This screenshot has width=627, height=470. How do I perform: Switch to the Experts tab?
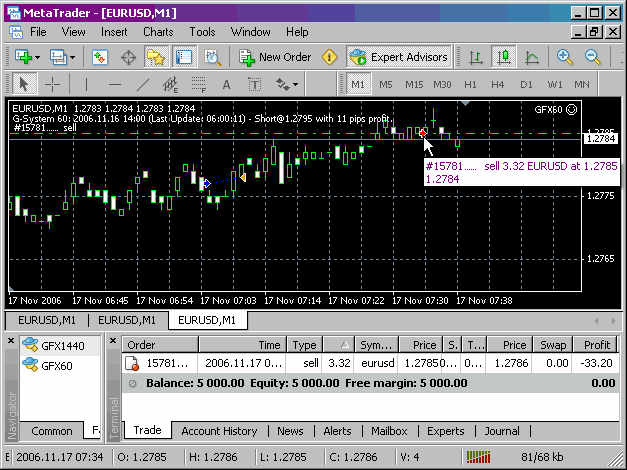click(445, 431)
